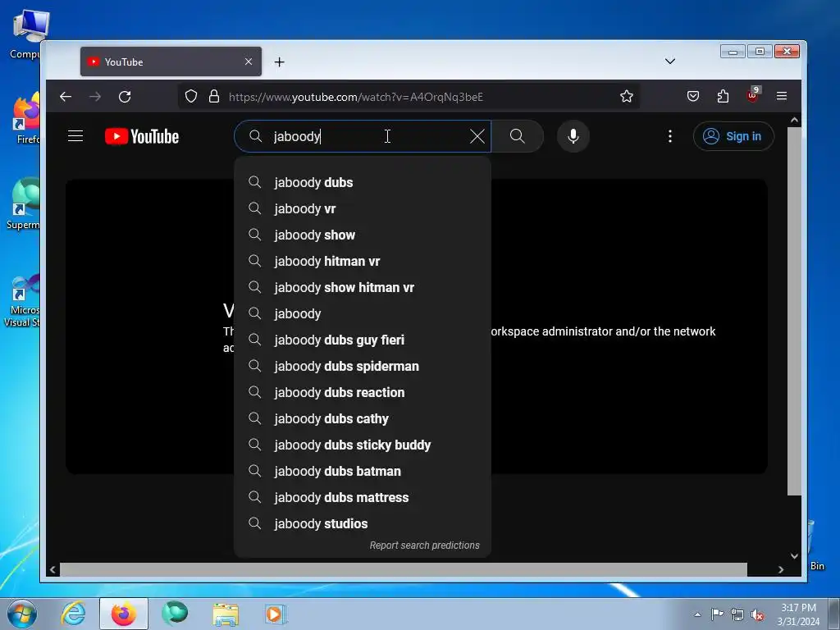
Task: Open Windows Explorer folder in taskbar
Action: point(226,614)
